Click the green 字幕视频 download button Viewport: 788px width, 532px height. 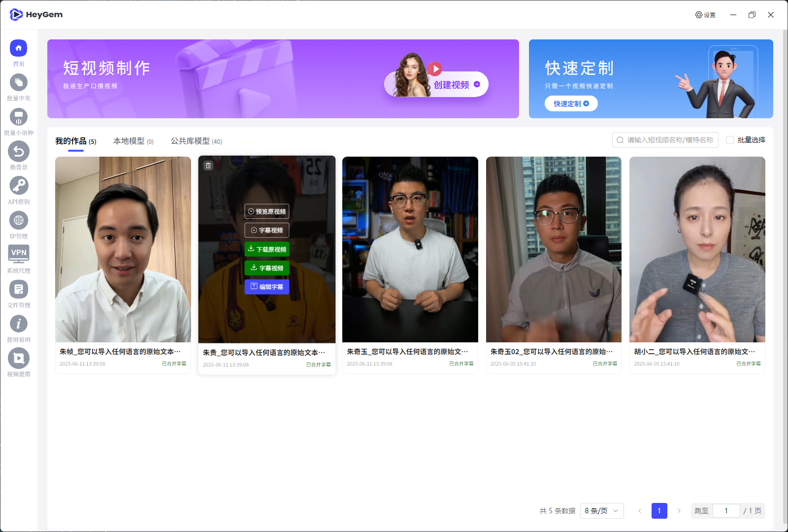tap(267, 268)
